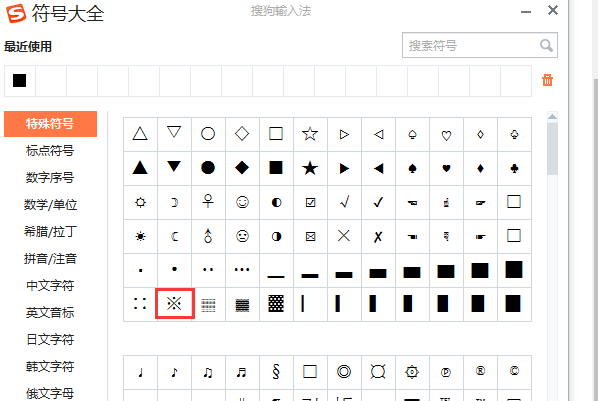Select the hollow five-pointed star symbol
The height and width of the screenshot is (401, 598).
point(310,134)
